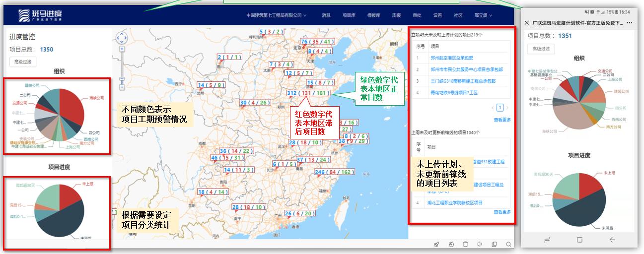This screenshot has height=254, width=644.
Task: Click the 76 (35/41) map marker label
Action: (x=316, y=42)
